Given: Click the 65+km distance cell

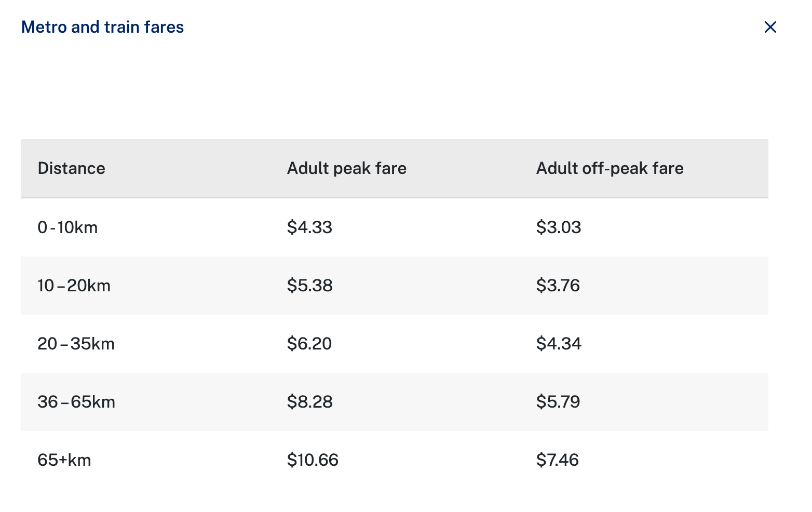Looking at the screenshot, I should click(x=64, y=460).
